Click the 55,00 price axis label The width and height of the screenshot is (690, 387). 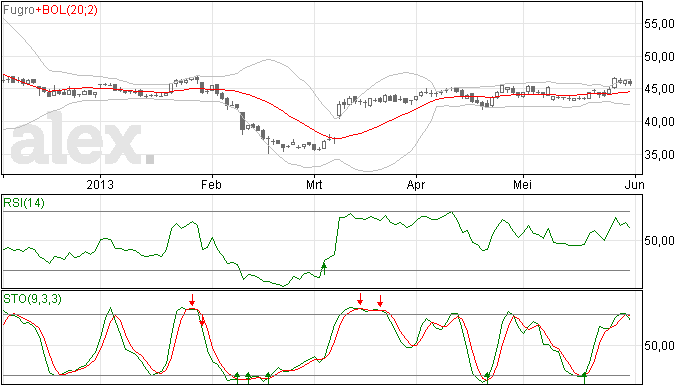coord(660,24)
